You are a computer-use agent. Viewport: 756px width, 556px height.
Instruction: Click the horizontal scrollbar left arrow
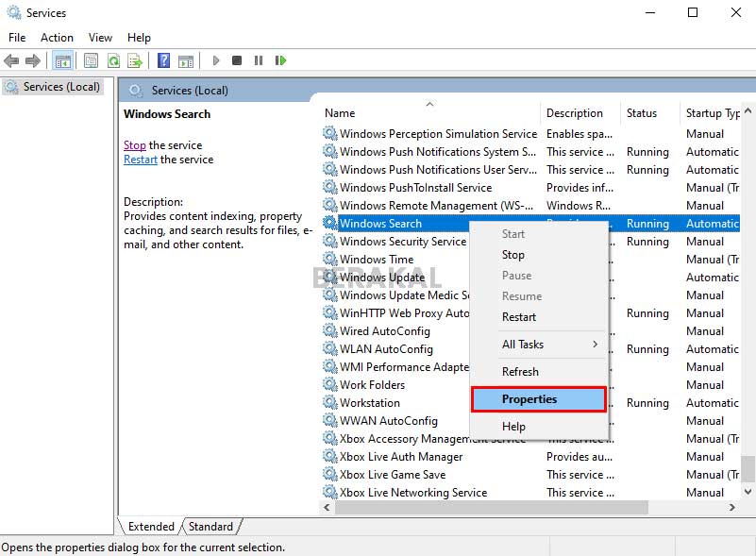point(327,507)
